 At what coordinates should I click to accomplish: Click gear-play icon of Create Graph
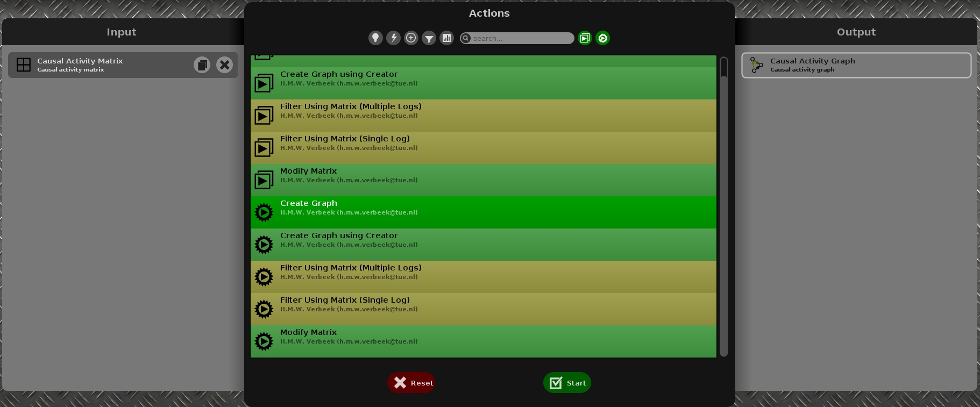264,212
